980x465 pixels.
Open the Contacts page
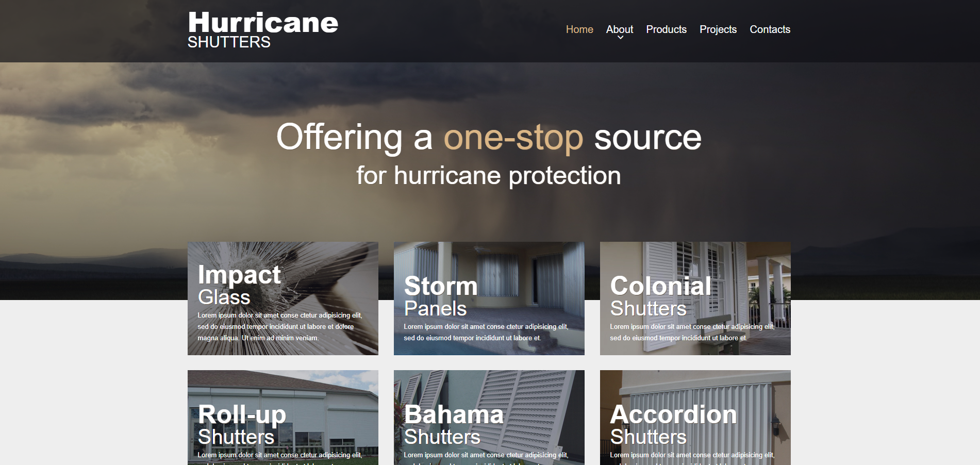coord(770,29)
